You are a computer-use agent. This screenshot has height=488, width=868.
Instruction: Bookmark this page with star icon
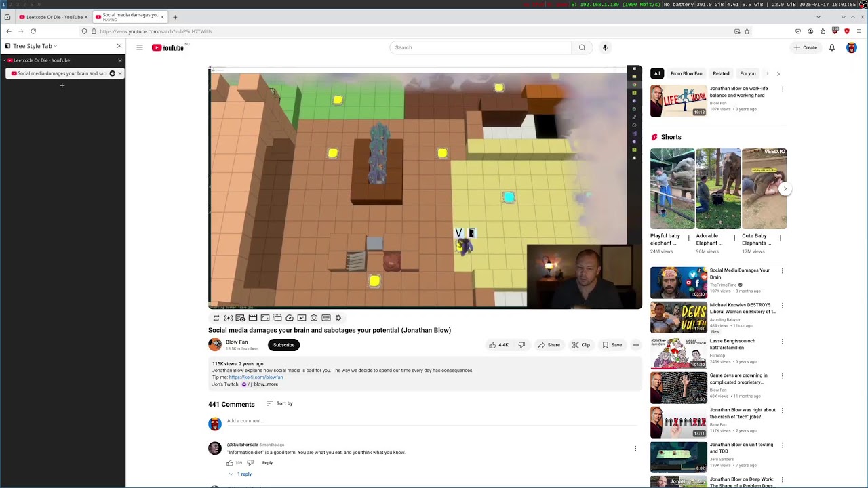tap(747, 31)
